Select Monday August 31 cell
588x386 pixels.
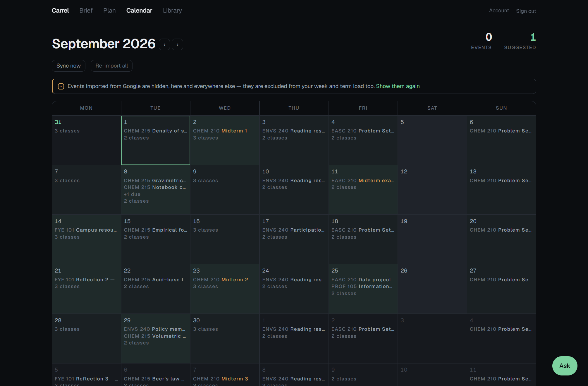[86, 140]
